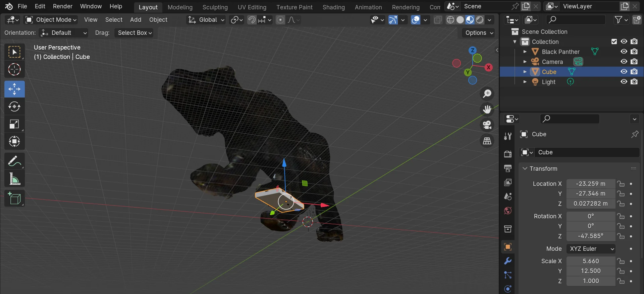Select the Rotate tool in the toolbar
This screenshot has width=644, height=294.
point(14,107)
